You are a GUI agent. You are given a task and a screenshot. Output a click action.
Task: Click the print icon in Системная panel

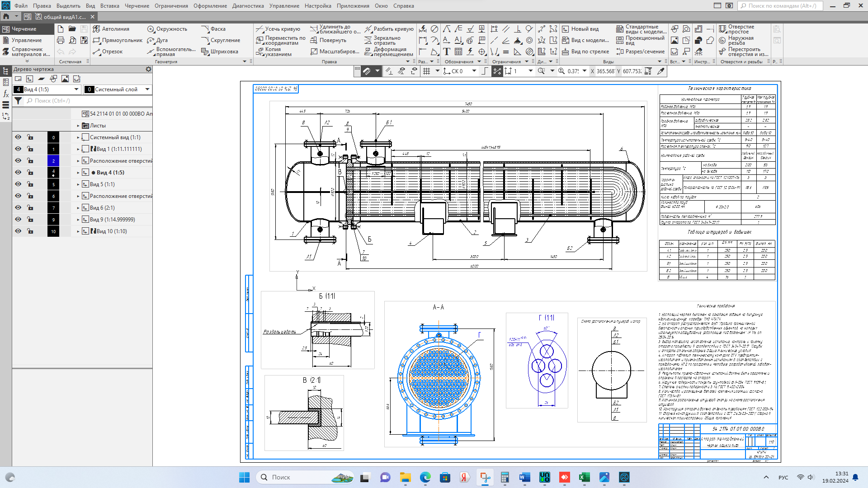click(61, 40)
